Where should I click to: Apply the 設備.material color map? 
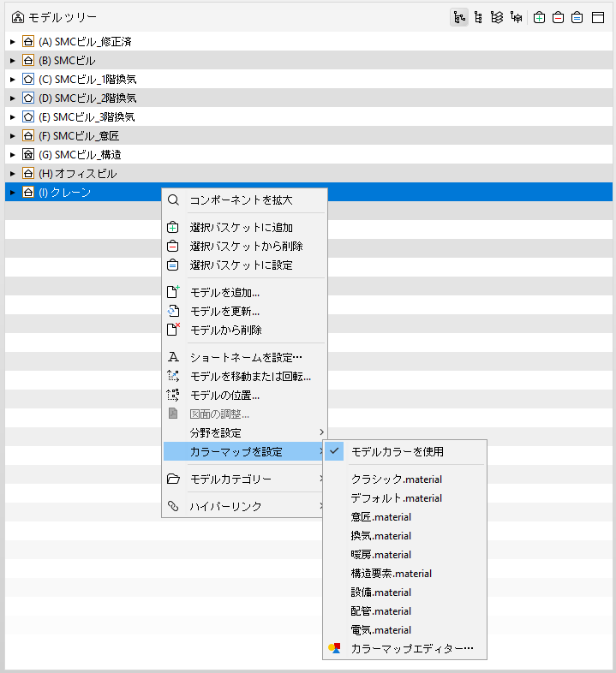click(404, 593)
